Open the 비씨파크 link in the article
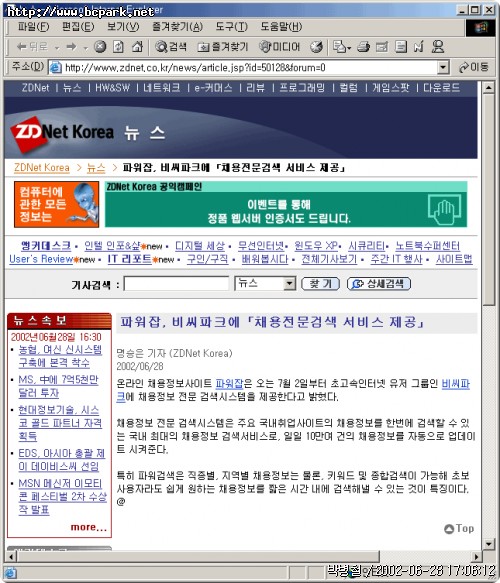500x583 pixels. click(455, 383)
